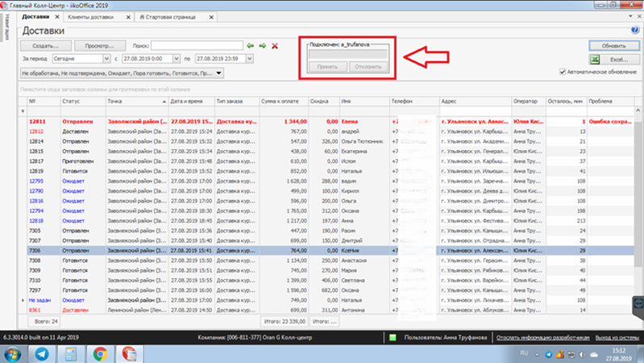The height and width of the screenshot is (363, 644).
Task: Click the green left arrow search icon
Action: coord(251,45)
